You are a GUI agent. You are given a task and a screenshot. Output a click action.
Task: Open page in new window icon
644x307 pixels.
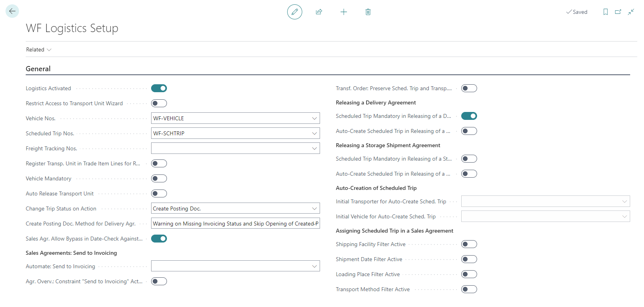click(618, 12)
